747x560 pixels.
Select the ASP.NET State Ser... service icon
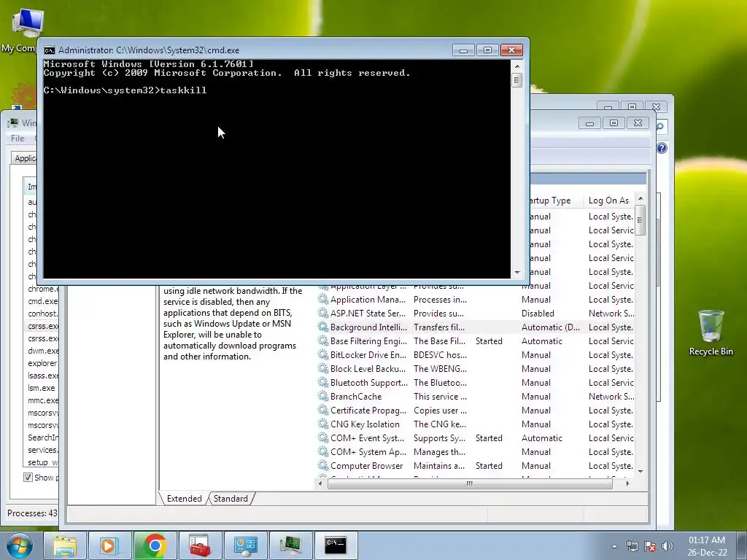(x=323, y=314)
